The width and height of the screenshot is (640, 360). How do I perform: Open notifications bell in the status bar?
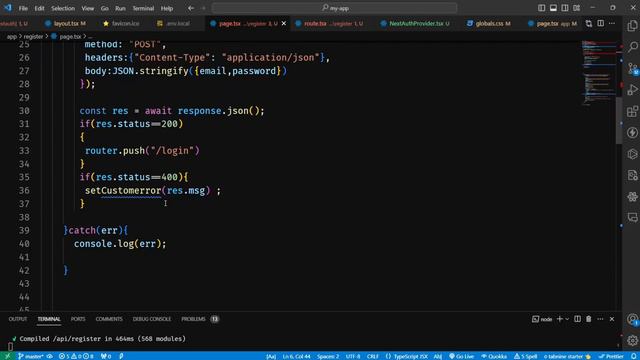(633, 356)
